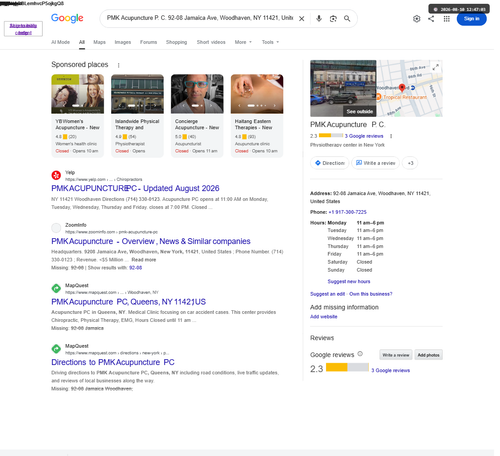Open search by image lens icon
The width and height of the screenshot is (500, 456).
point(333,19)
